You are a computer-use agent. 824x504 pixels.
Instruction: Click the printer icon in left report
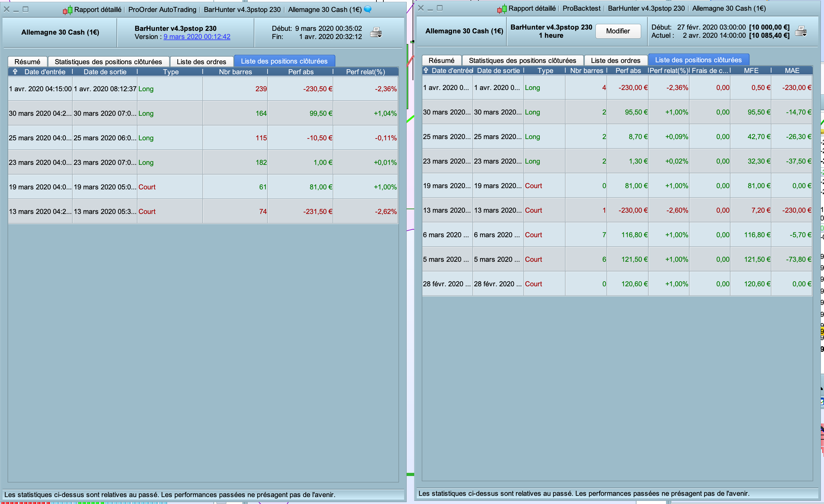pyautogui.click(x=376, y=32)
